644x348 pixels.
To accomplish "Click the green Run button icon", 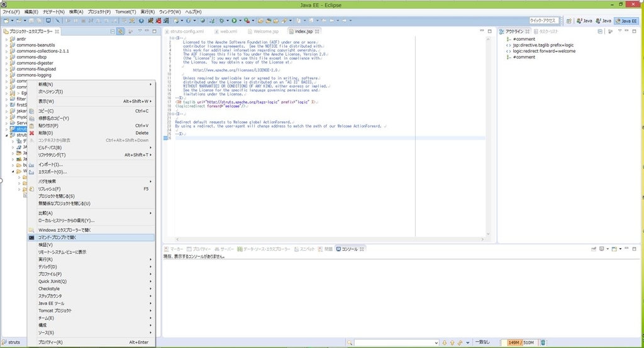I will click(234, 21).
